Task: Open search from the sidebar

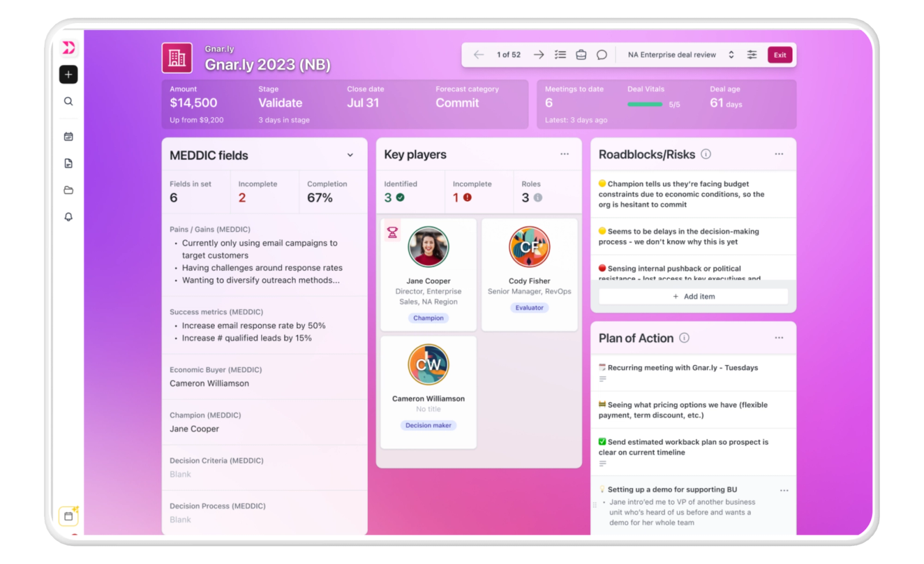Action: coord(68,102)
